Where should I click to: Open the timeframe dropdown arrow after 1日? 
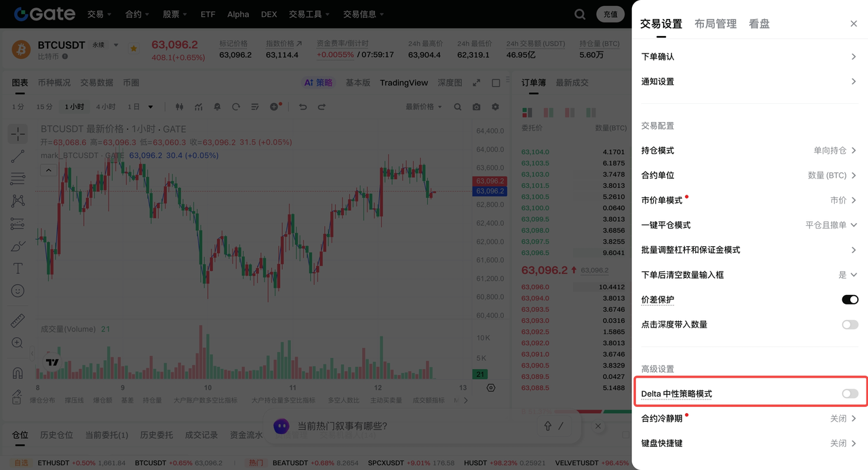click(x=151, y=107)
